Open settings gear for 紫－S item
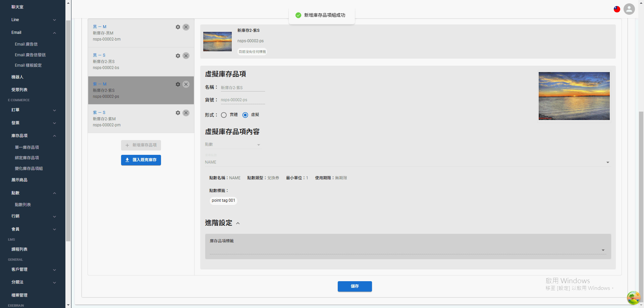The width and height of the screenshot is (644, 308). click(178, 113)
